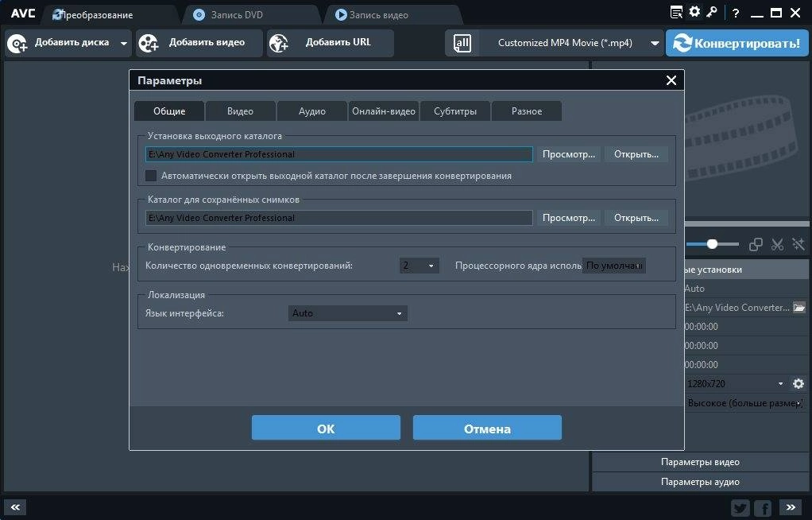The image size is (812, 520).
Task: Open simultaneous conversions count dropdown
Action: [419, 266]
